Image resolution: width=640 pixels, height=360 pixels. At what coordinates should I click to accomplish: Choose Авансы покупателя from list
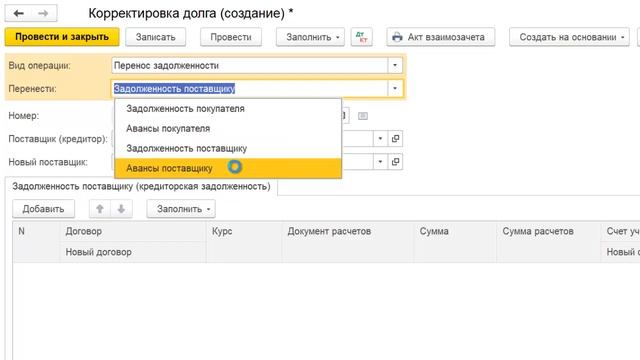228,129
